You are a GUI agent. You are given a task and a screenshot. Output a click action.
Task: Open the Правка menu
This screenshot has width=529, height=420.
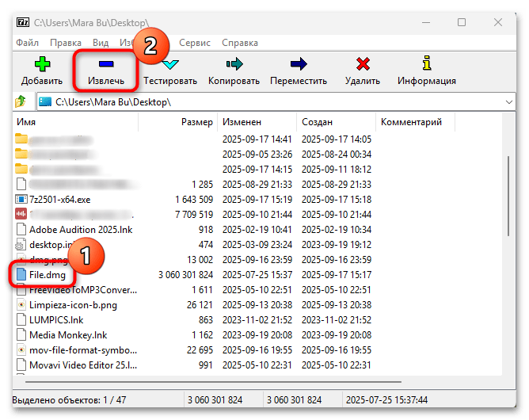[66, 43]
